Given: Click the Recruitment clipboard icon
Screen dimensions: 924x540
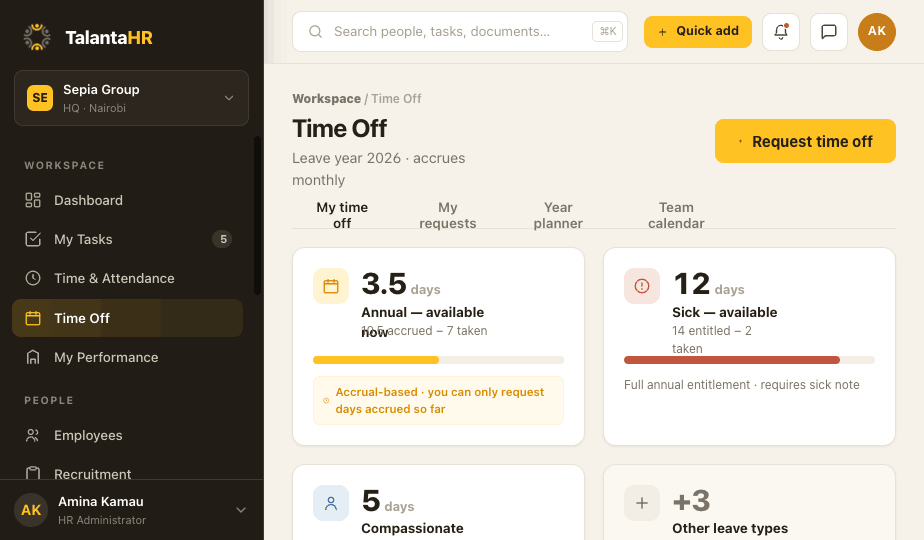Looking at the screenshot, I should (33, 473).
